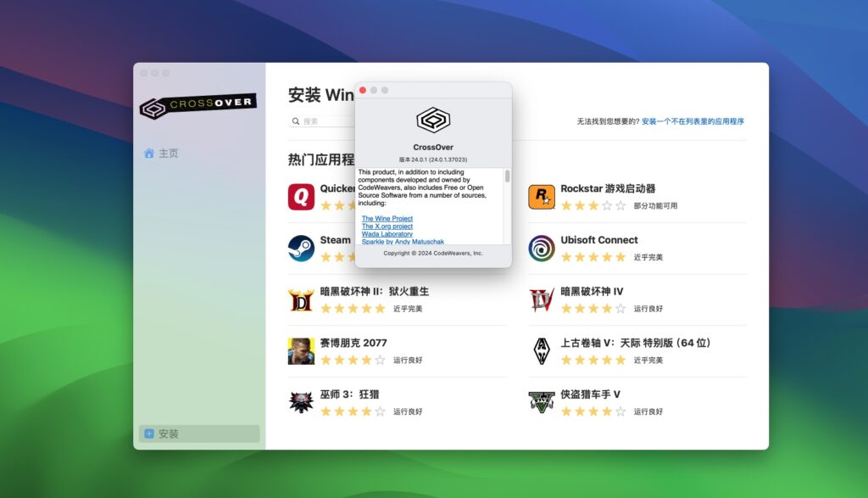Select the 主页 sidebar entry
The height and width of the screenshot is (498, 868).
click(167, 153)
